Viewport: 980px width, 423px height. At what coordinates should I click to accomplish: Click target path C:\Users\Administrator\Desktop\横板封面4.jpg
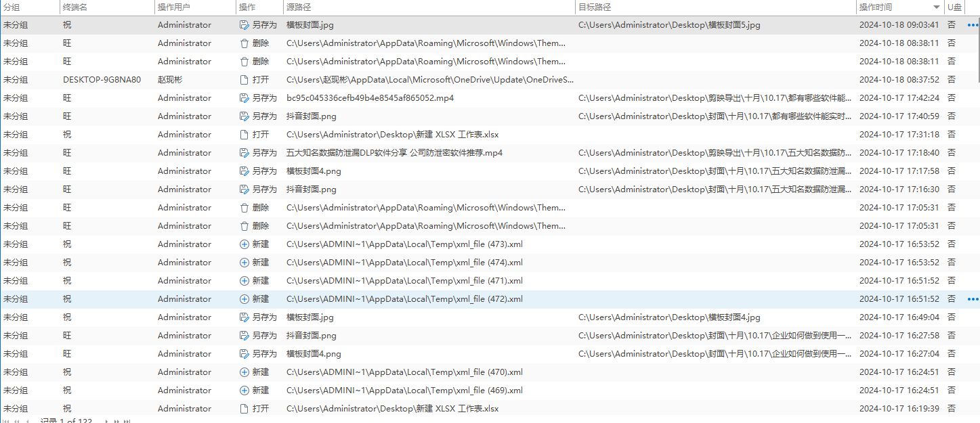coord(669,317)
